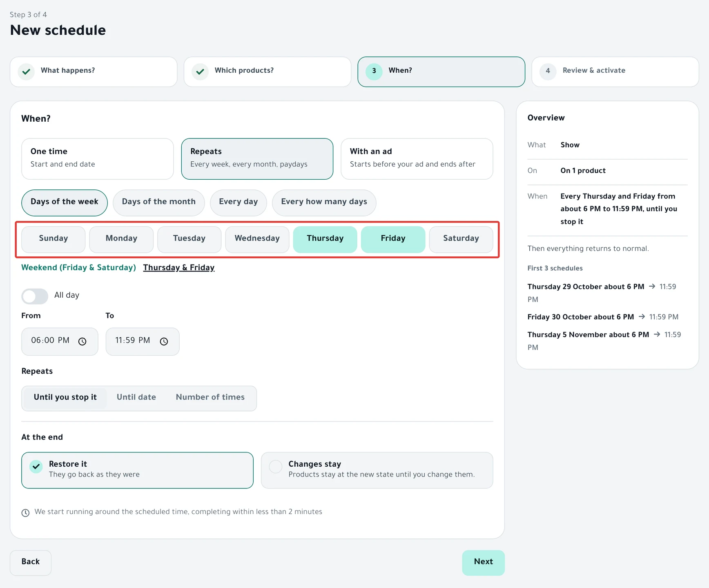Click the clock icon in From time field
The height and width of the screenshot is (588, 709).
(x=82, y=341)
